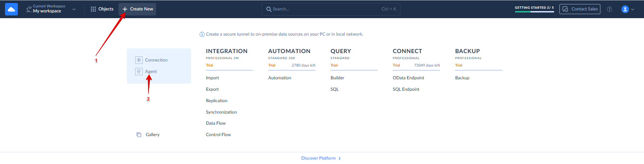Select OData Endpoint under Connect
644x164 pixels.
click(408, 78)
